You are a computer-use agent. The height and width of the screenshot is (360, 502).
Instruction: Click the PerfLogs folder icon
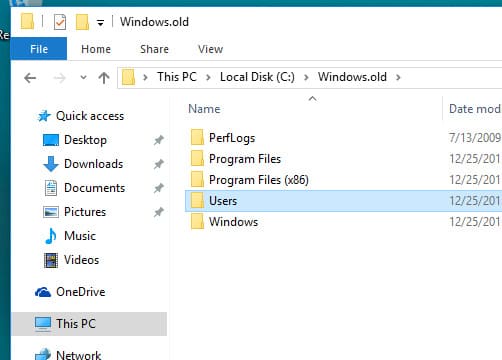coord(197,138)
